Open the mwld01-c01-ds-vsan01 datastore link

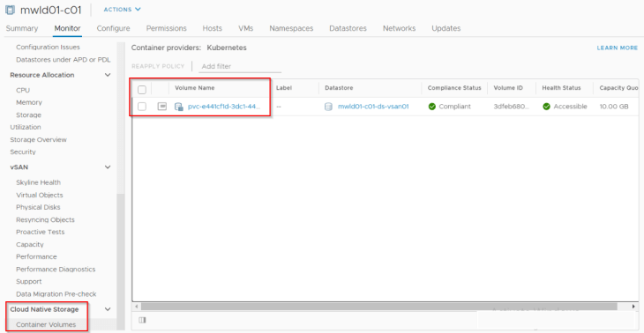373,107
